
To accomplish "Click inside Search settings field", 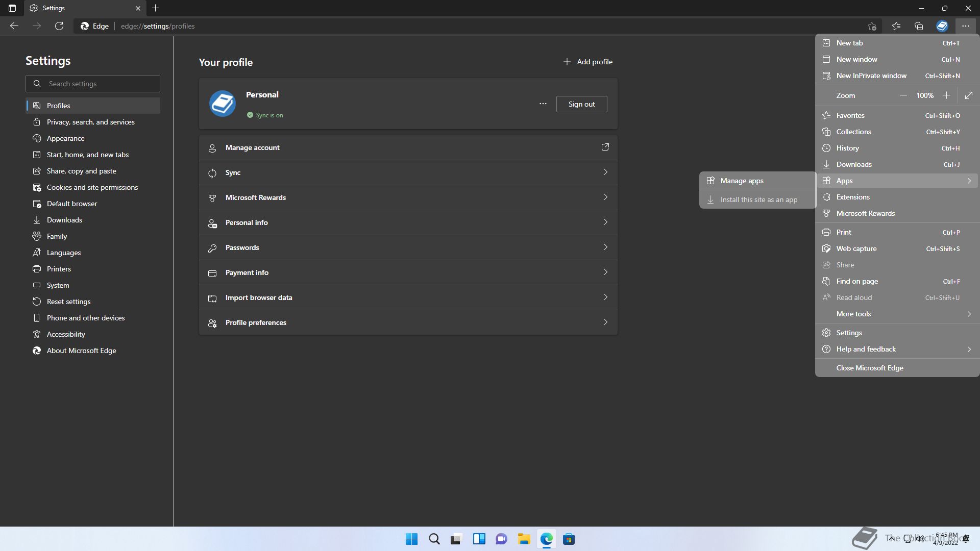I will pyautogui.click(x=93, y=84).
